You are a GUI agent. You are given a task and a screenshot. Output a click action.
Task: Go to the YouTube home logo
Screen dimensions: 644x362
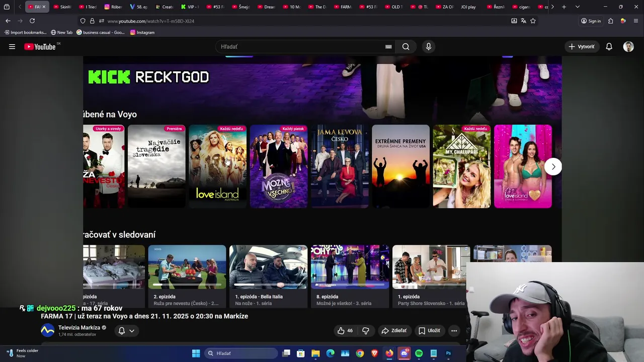40,47
